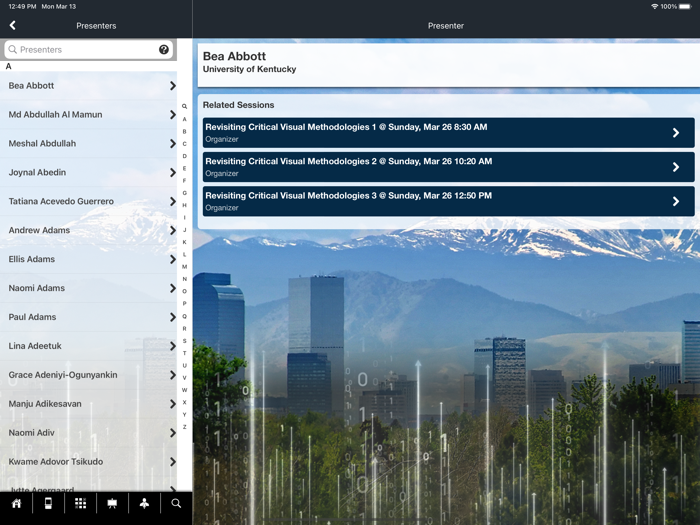Select presenter Manju Adikesavan
The image size is (700, 525).
point(88,404)
